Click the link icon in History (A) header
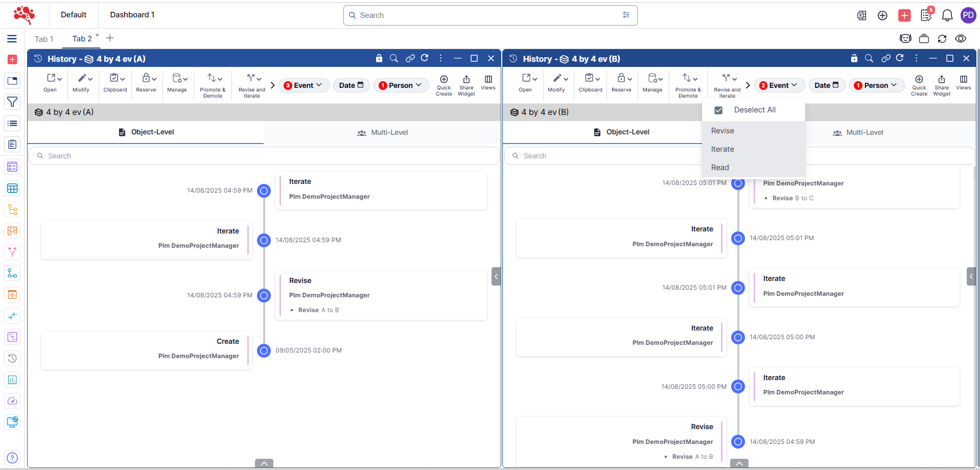This screenshot has width=980, height=470. (410, 58)
